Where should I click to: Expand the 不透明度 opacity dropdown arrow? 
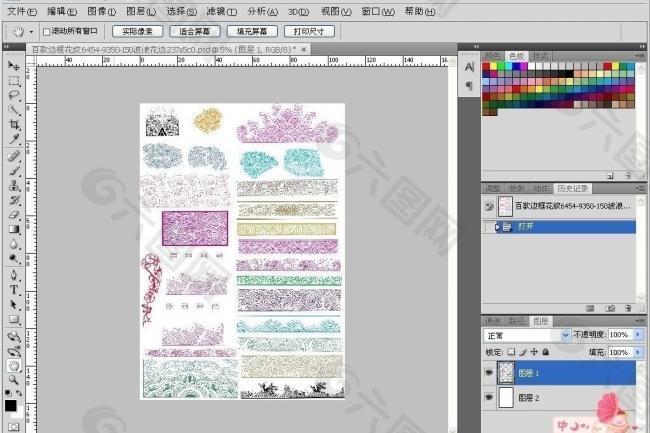pyautogui.click(x=639, y=335)
